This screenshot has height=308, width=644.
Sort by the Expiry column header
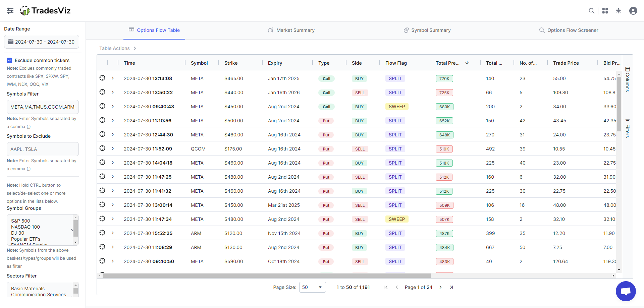(275, 63)
